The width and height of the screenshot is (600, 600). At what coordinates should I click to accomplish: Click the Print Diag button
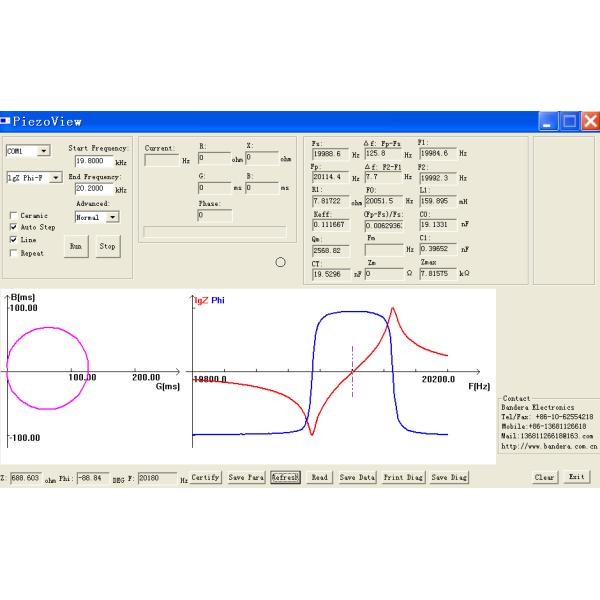404,478
